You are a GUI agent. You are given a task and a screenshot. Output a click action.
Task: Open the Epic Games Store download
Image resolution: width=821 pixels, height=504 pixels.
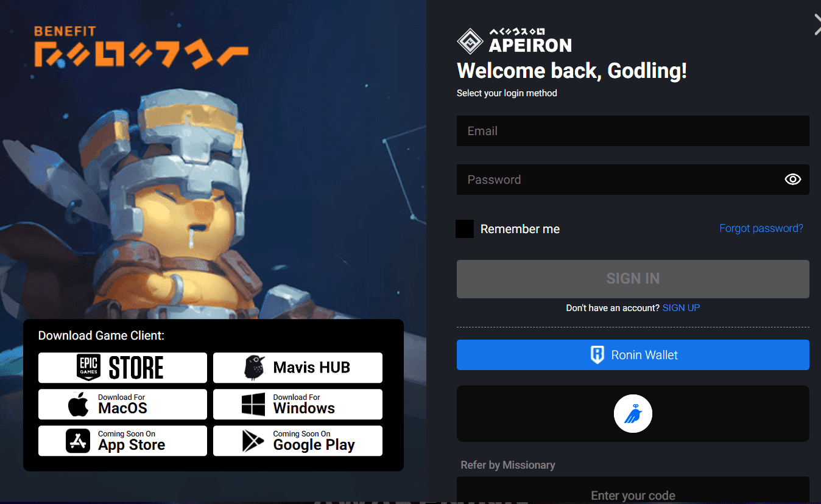tap(122, 368)
